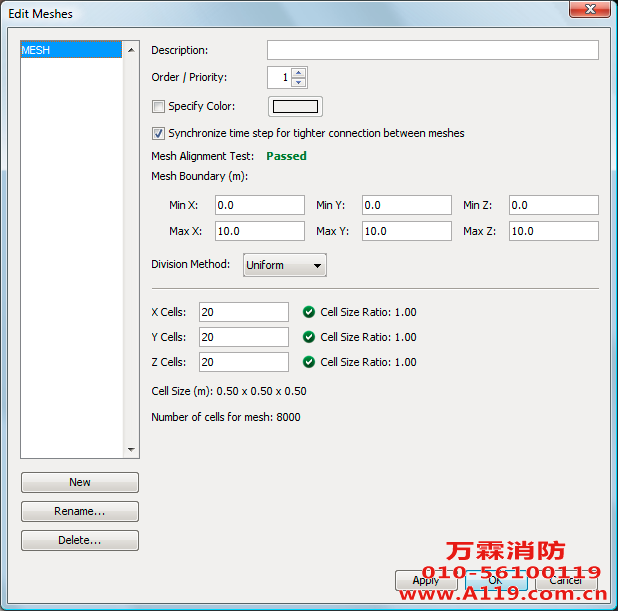Uncheck Synchronize time step checkbox
The width and height of the screenshot is (618, 611).
coord(158,133)
